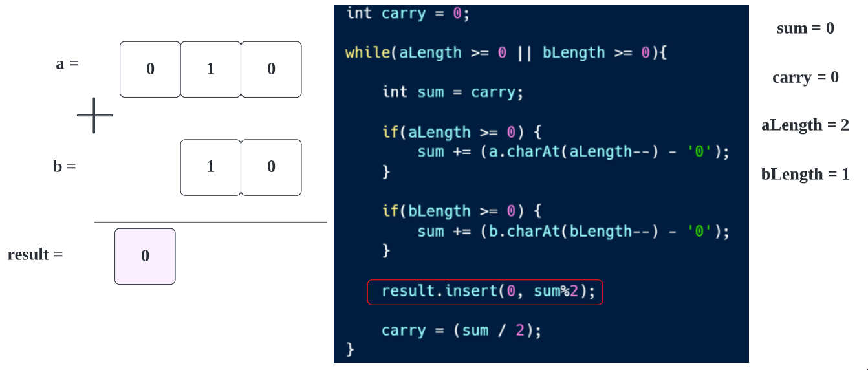Image resolution: width=868 pixels, height=370 pixels.
Task: Click the 'aLength = 2' variable label
Action: [805, 125]
